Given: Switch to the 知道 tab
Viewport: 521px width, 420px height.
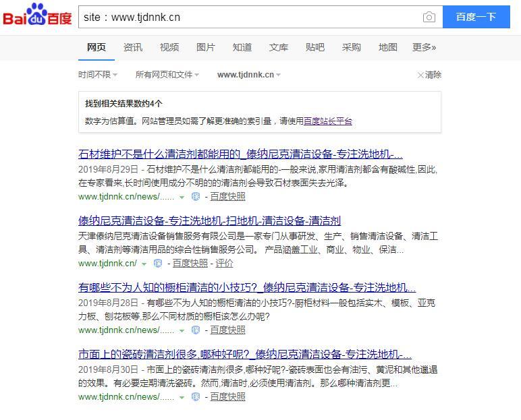Looking at the screenshot, I should click(242, 47).
